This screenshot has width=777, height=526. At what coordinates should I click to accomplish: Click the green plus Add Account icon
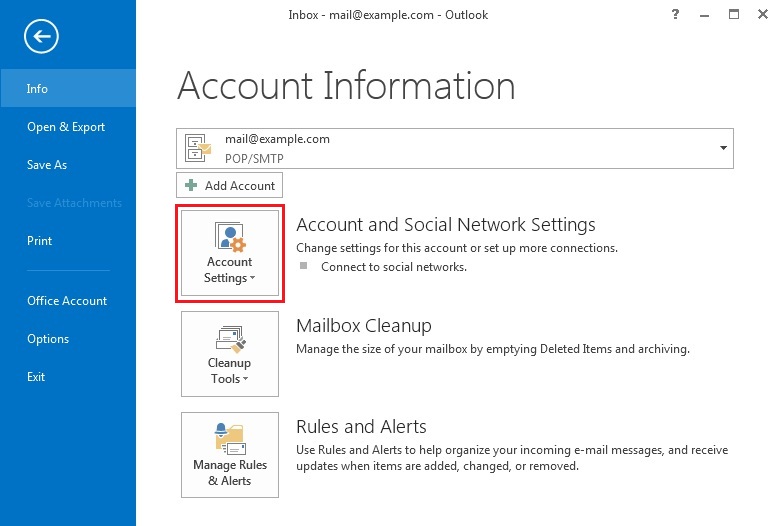[191, 185]
